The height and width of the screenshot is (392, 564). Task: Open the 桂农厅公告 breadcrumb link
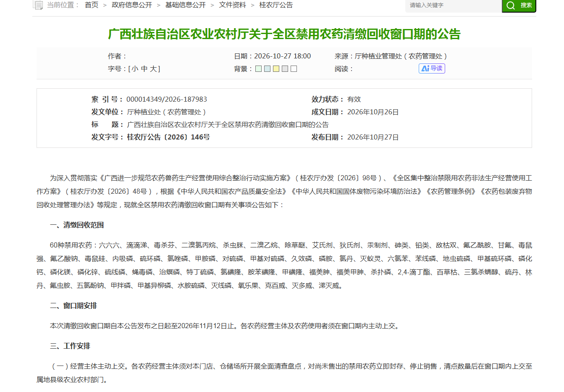click(276, 5)
